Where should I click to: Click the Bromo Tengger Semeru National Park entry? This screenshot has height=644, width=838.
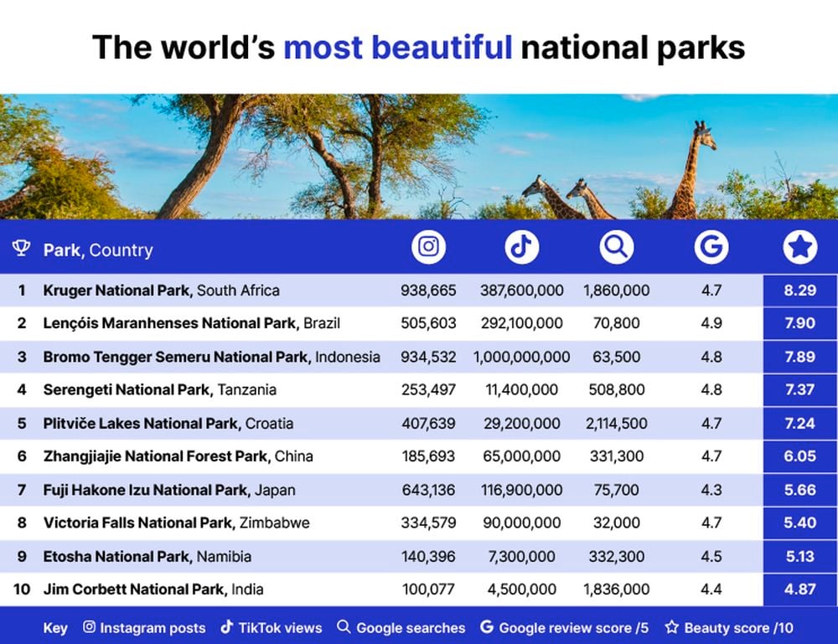212,357
